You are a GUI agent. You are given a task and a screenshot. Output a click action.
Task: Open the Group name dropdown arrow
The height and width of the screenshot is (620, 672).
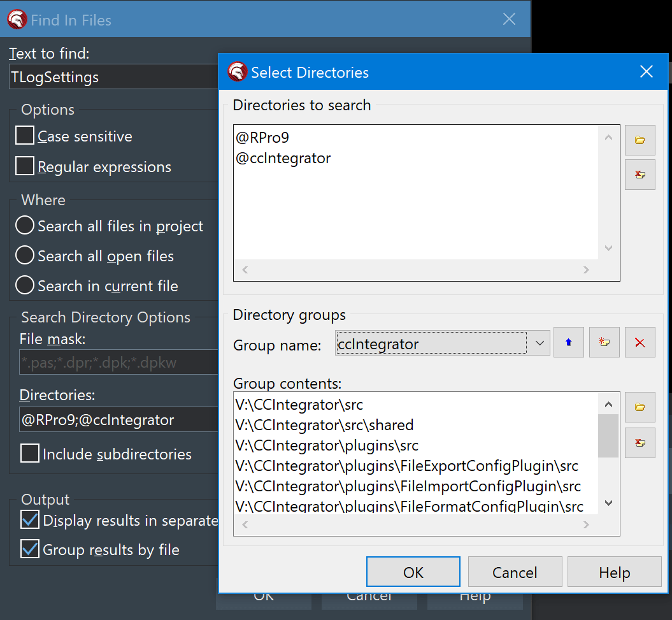coord(539,342)
